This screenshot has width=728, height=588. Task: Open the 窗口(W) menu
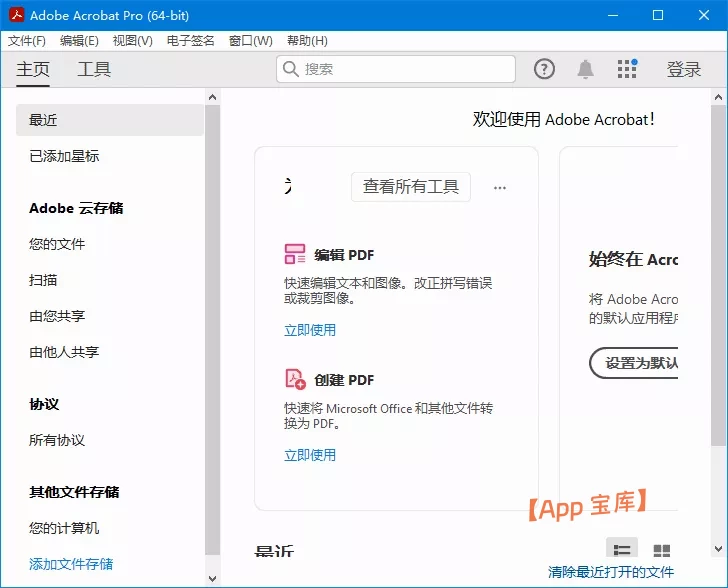click(x=251, y=41)
